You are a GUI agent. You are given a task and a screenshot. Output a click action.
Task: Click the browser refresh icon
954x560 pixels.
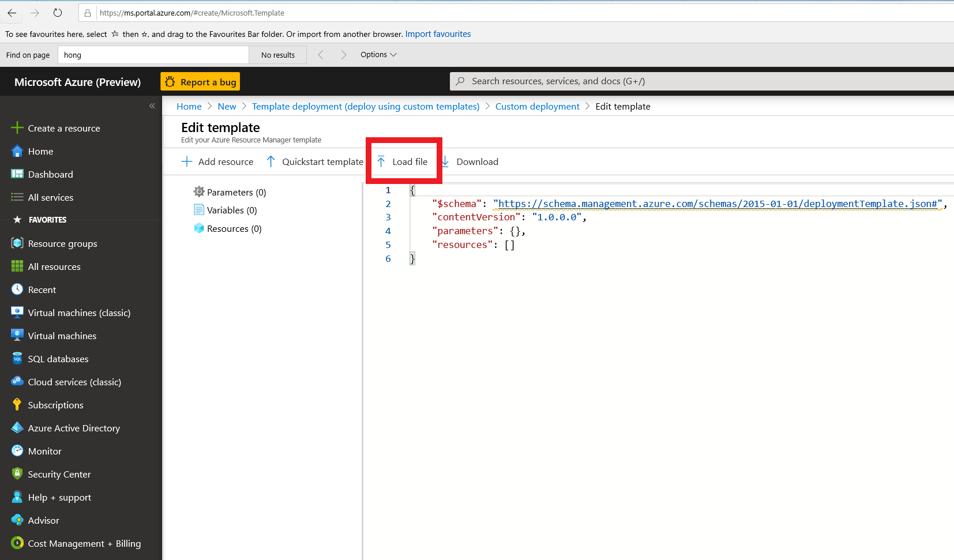pyautogui.click(x=58, y=13)
